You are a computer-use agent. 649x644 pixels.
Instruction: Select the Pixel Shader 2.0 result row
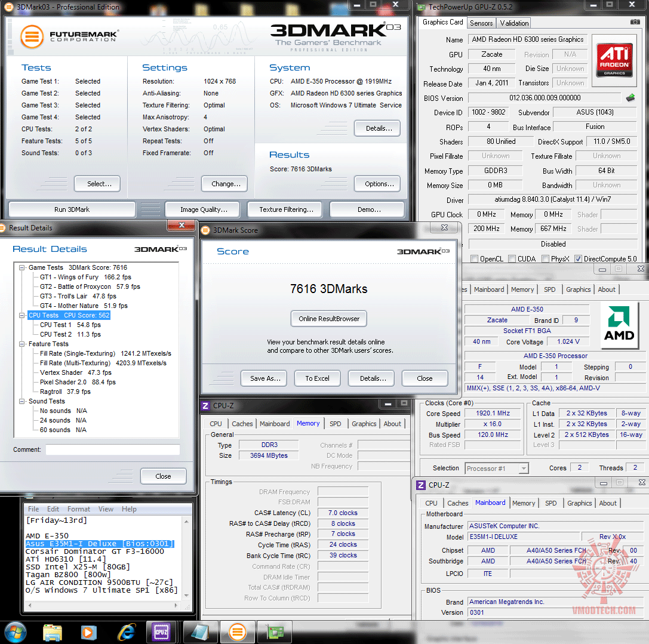(x=78, y=382)
